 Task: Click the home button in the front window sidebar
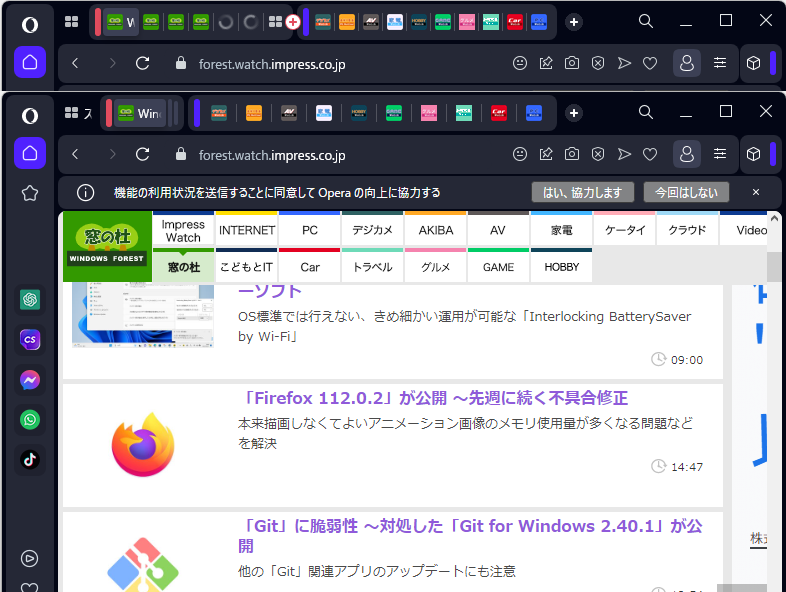point(30,153)
